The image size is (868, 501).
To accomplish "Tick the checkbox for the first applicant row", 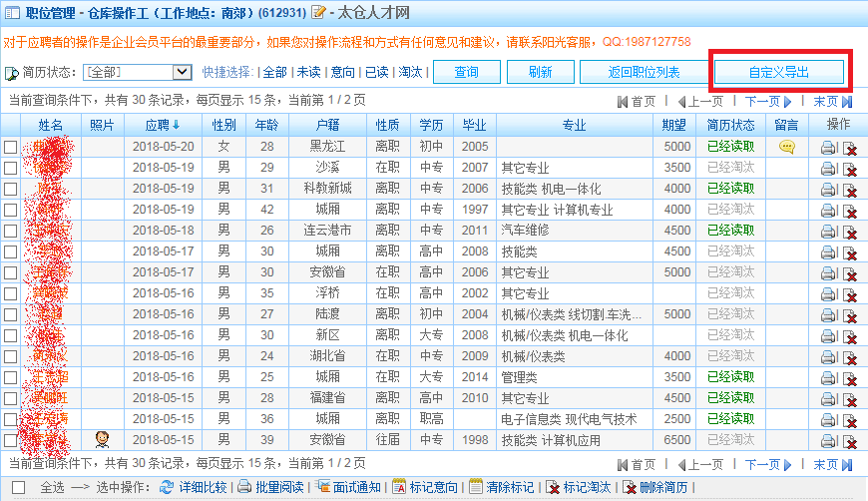I will click(x=10, y=147).
